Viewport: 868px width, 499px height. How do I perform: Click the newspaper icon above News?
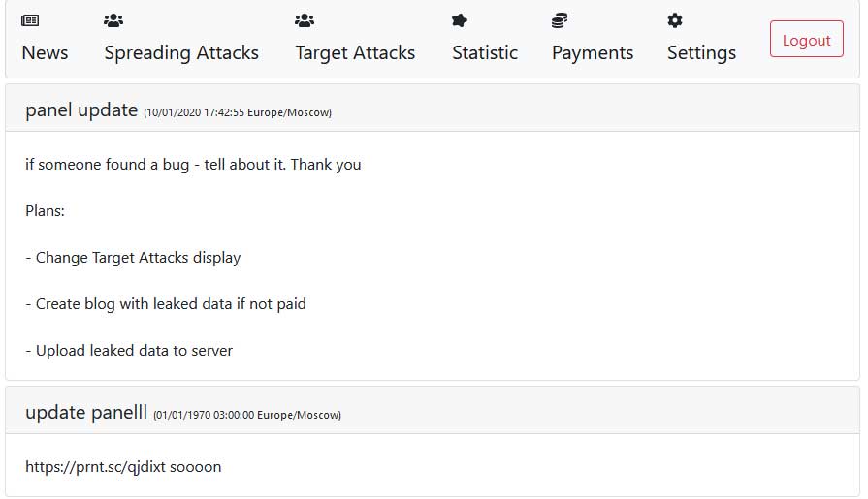point(30,20)
